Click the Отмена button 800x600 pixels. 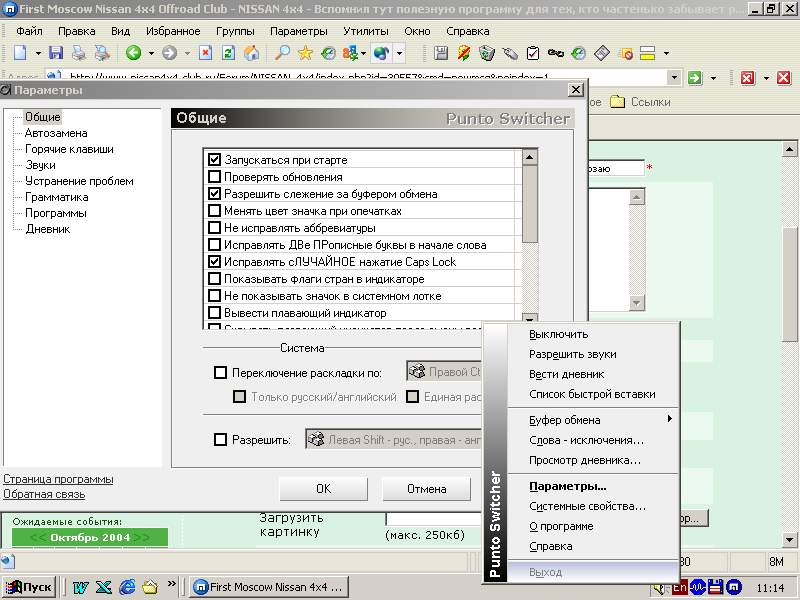click(x=427, y=488)
